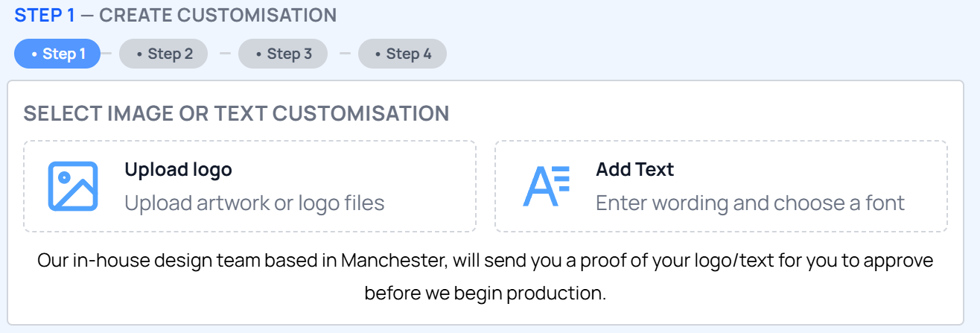Click the Add Text letter icon

(545, 185)
